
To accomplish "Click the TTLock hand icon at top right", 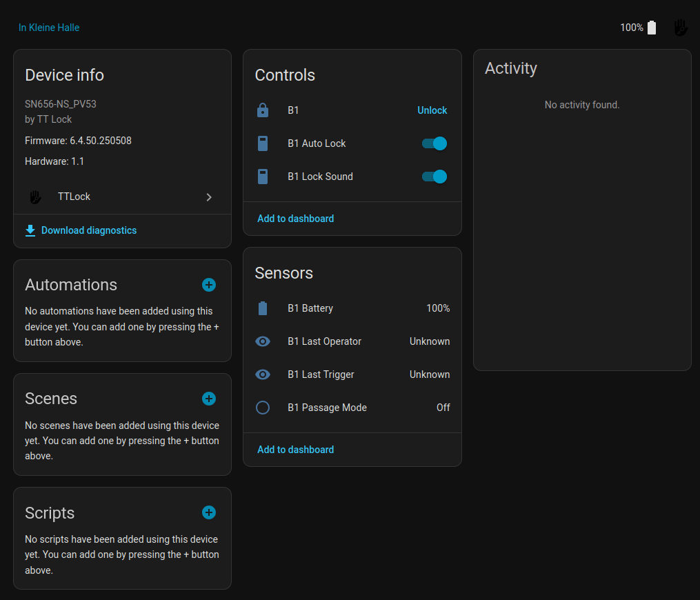I will click(x=681, y=28).
